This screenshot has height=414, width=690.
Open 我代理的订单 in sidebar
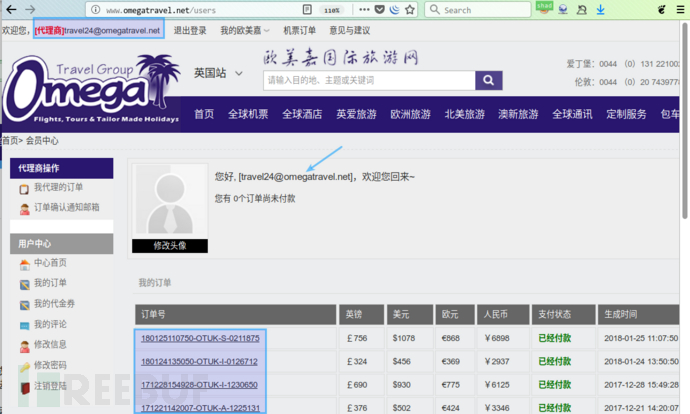coord(59,187)
